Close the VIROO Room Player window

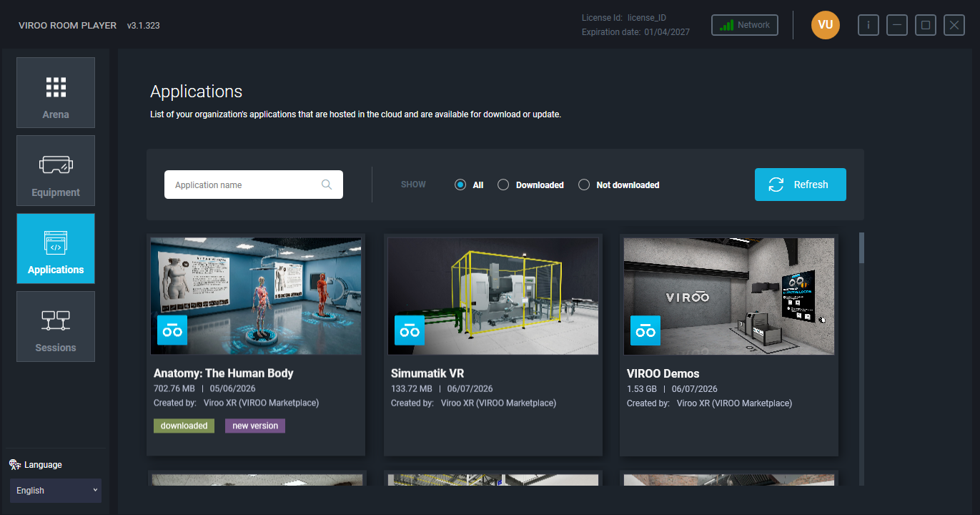point(954,25)
